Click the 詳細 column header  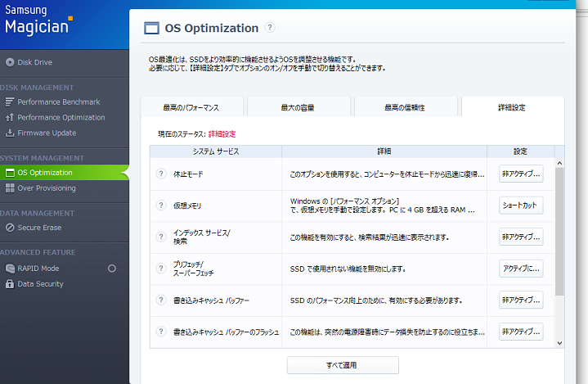[384, 151]
